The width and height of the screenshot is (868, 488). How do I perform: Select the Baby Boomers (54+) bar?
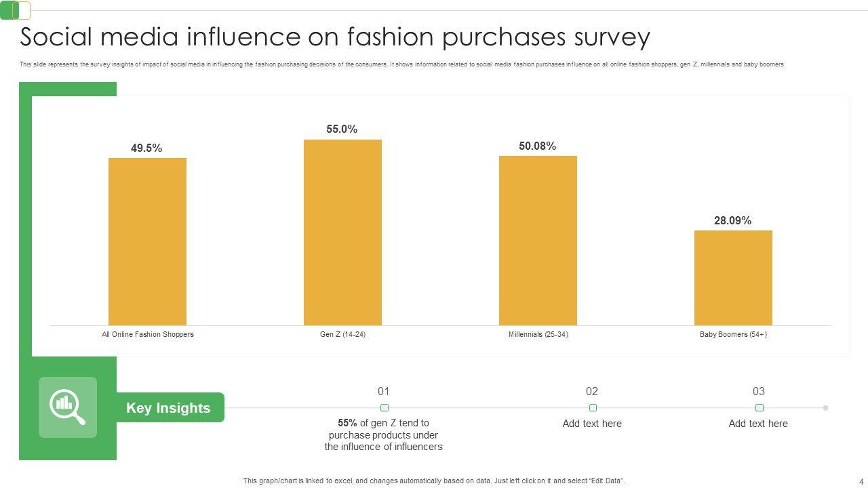tap(733, 278)
